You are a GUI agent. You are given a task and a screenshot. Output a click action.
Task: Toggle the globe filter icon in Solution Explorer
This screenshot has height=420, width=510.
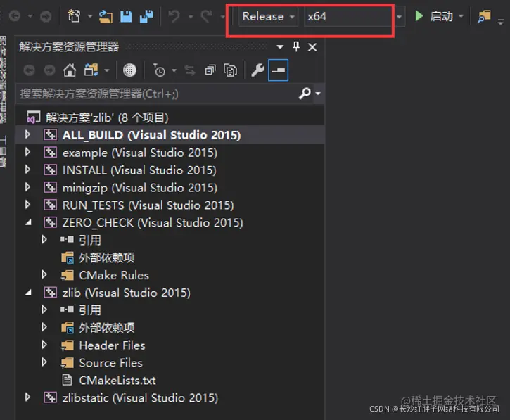[129, 70]
